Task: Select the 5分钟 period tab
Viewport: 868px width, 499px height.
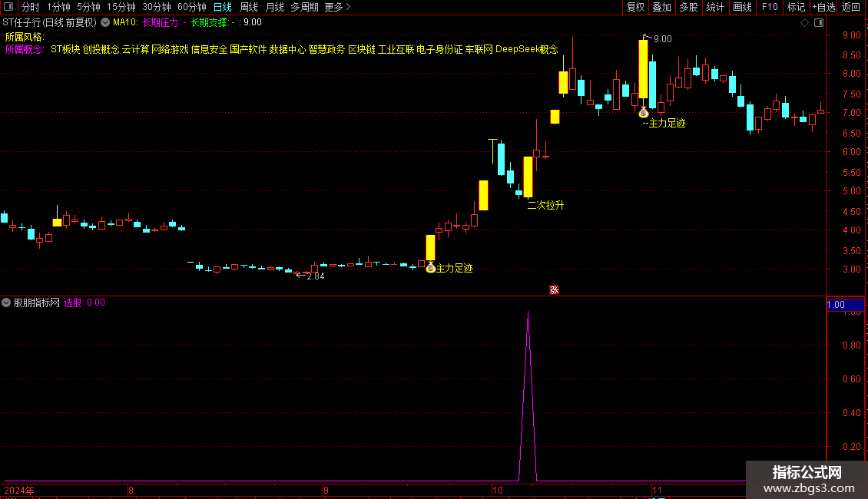Action: tap(88, 7)
